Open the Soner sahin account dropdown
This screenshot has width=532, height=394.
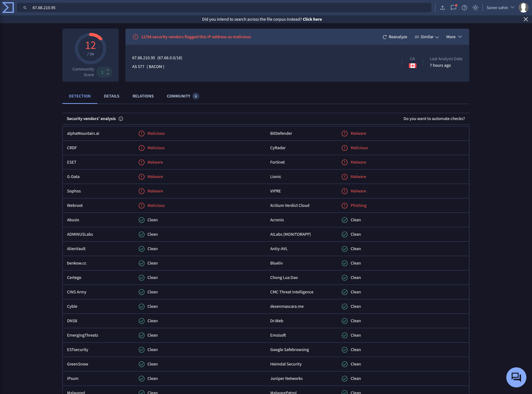500,8
